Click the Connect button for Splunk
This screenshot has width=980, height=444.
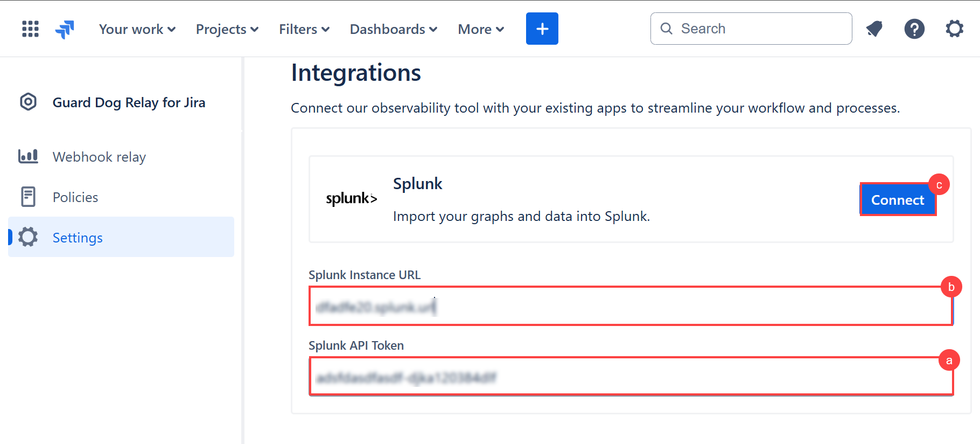pos(898,200)
